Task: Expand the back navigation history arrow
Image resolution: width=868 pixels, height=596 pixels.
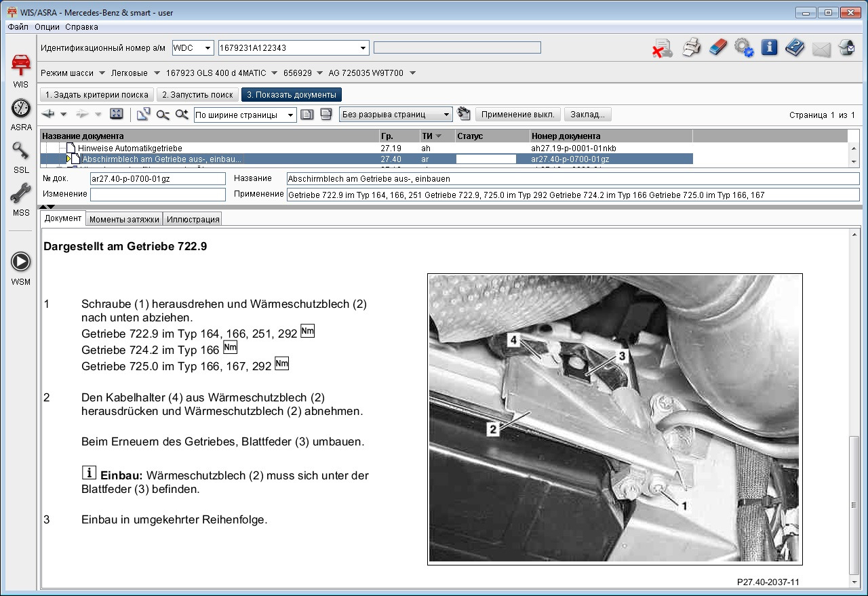Action: tap(64, 115)
